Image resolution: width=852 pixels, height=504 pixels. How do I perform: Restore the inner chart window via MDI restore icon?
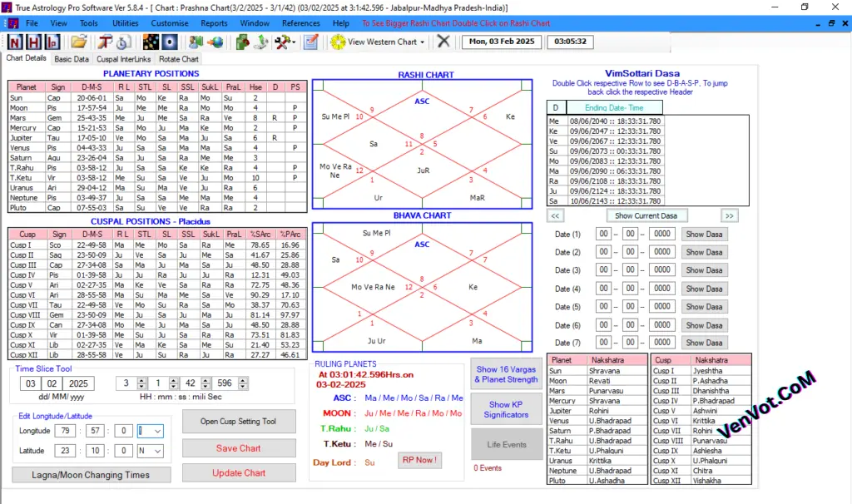pos(831,23)
